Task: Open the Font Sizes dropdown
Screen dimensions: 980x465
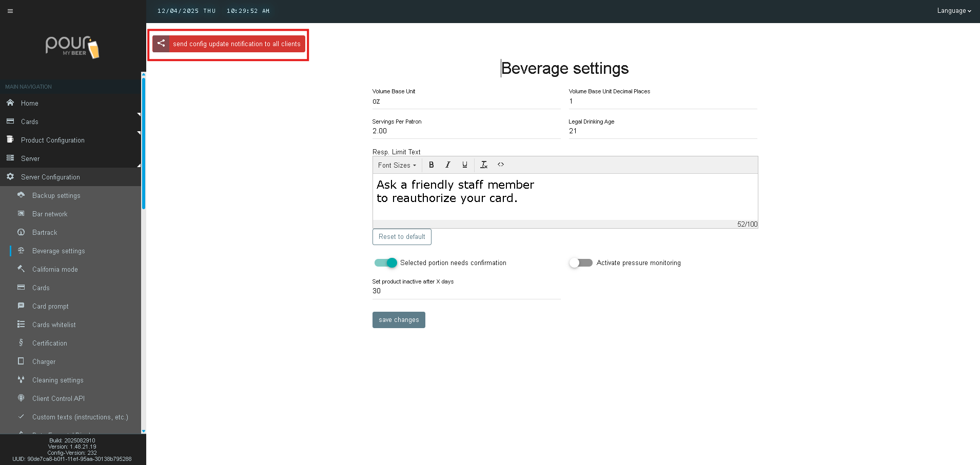Action: [x=397, y=165]
